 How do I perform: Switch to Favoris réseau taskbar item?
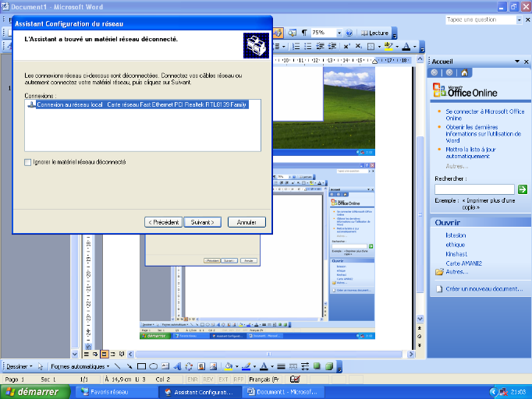click(114, 392)
